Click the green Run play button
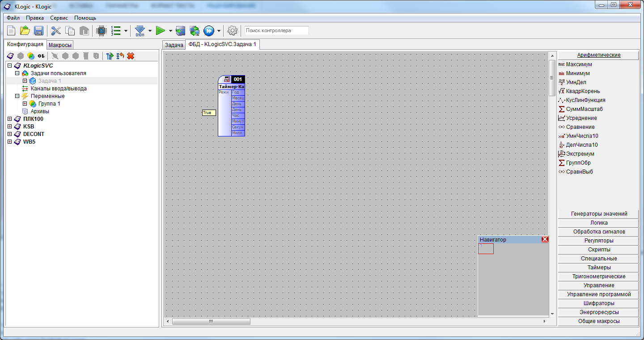Screen dimensions: 644x340 pyautogui.click(x=160, y=31)
